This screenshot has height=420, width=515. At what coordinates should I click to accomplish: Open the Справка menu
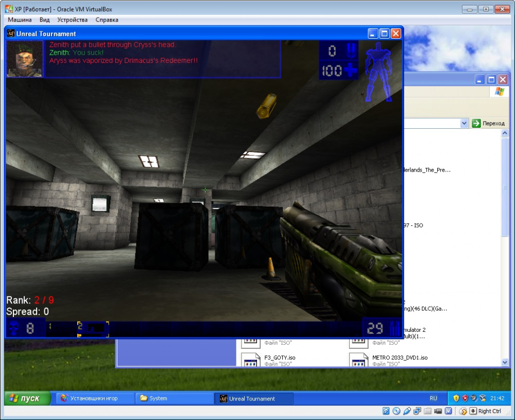[107, 20]
